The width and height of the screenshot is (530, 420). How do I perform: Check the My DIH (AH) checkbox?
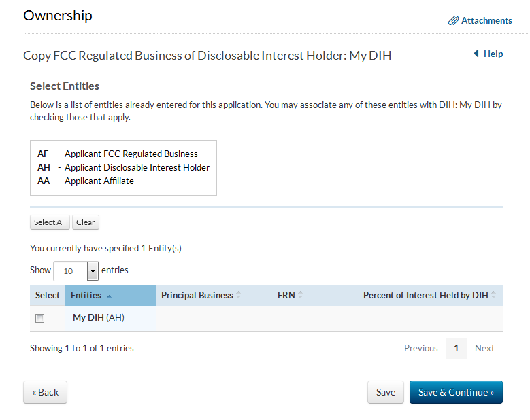pos(40,318)
